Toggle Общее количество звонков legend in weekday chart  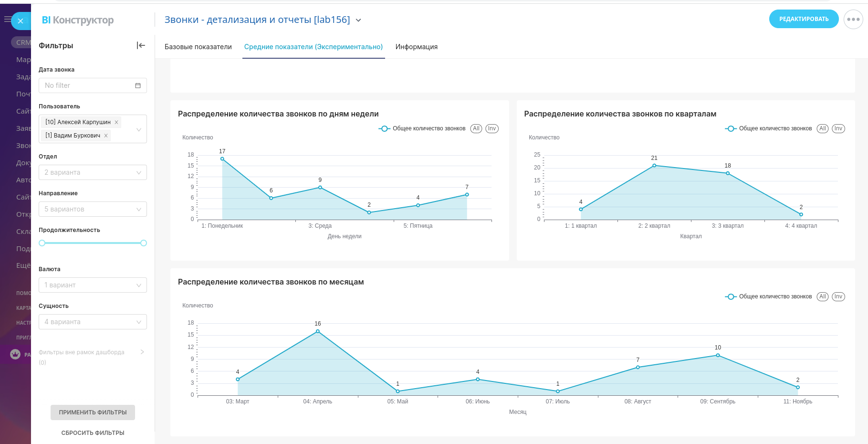(422, 128)
